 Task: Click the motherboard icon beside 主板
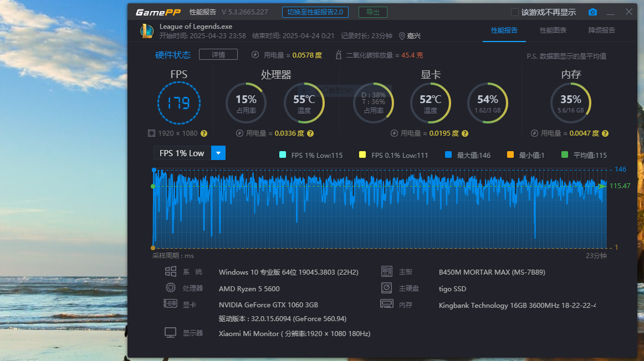387,271
